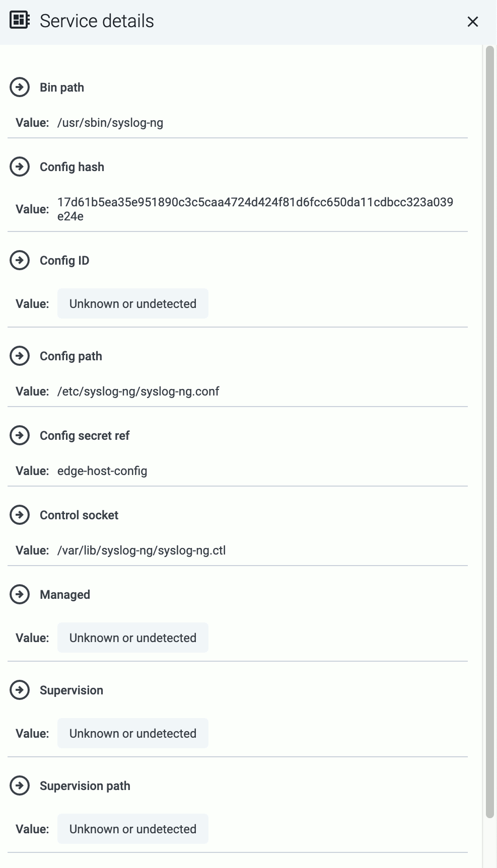Click the arrow icon beside Config path
The image size is (497, 868).
point(20,356)
